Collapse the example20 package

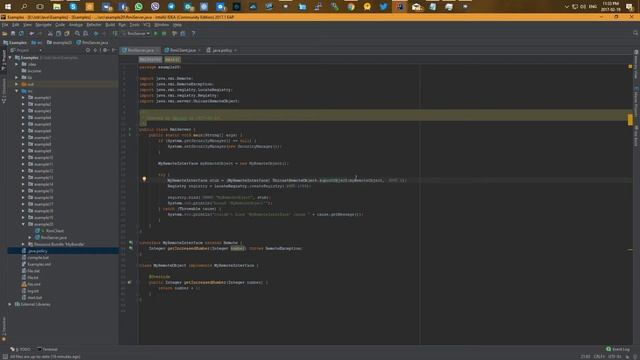coord(23,224)
